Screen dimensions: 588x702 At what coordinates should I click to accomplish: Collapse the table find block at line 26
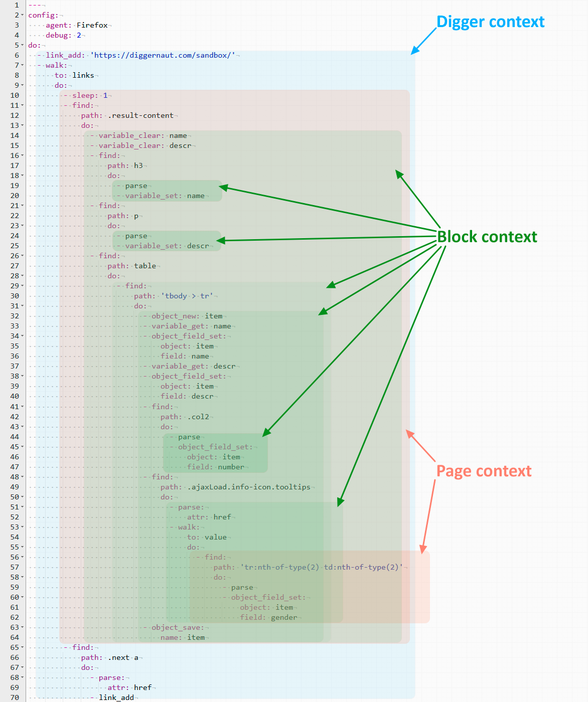tap(23, 256)
